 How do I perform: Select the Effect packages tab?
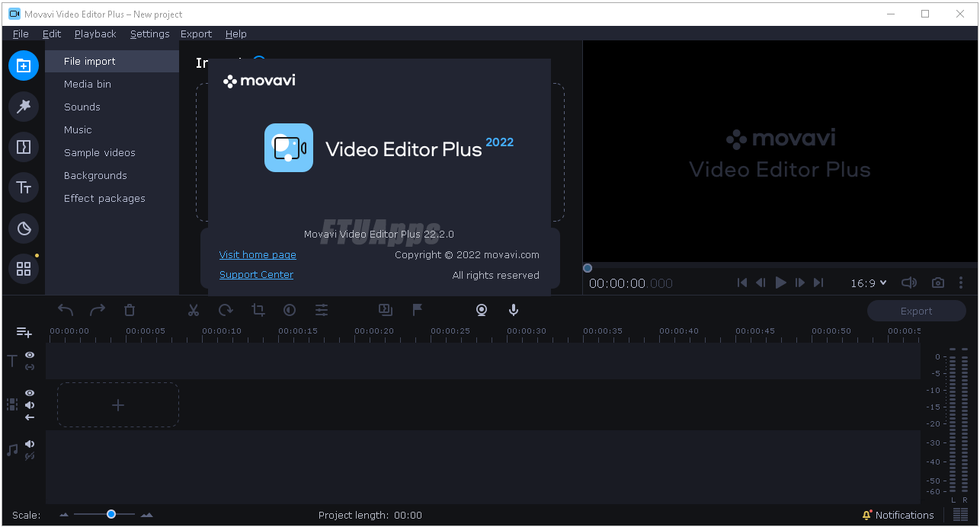(112, 198)
